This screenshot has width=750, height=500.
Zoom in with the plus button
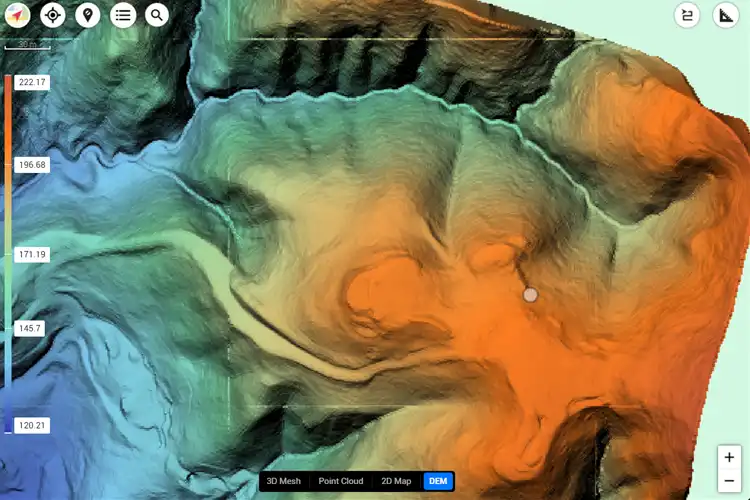tap(730, 456)
